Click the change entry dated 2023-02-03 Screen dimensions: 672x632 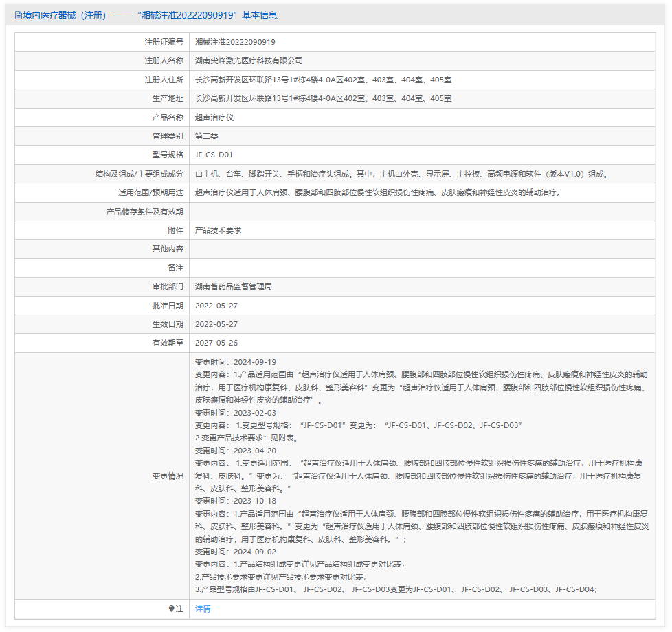(235, 413)
